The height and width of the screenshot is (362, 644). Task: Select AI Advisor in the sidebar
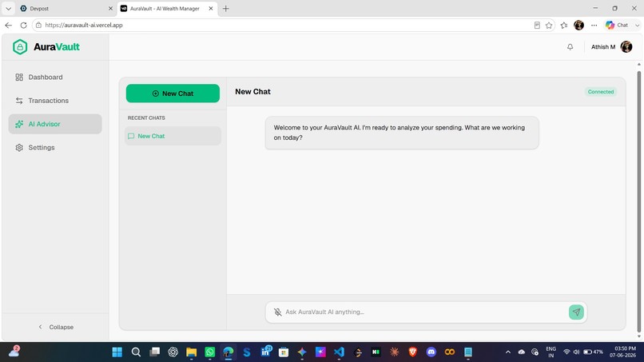click(x=55, y=124)
